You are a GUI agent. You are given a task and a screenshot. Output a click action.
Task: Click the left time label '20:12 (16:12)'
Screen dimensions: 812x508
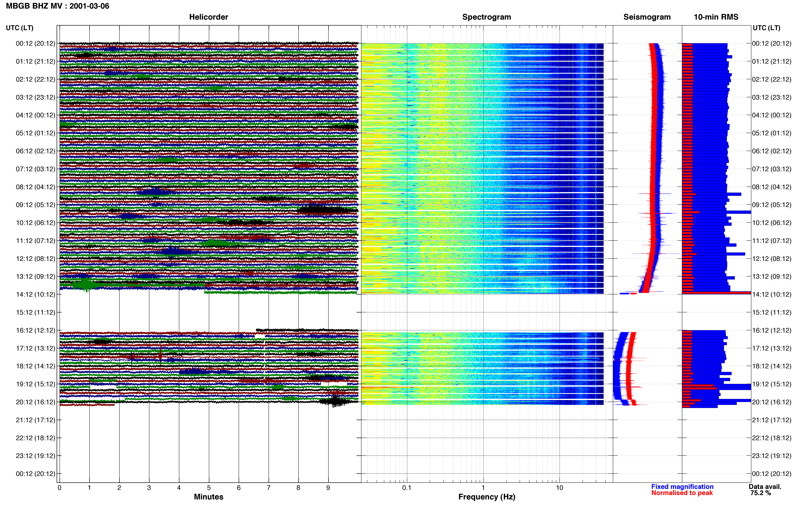click(x=36, y=402)
